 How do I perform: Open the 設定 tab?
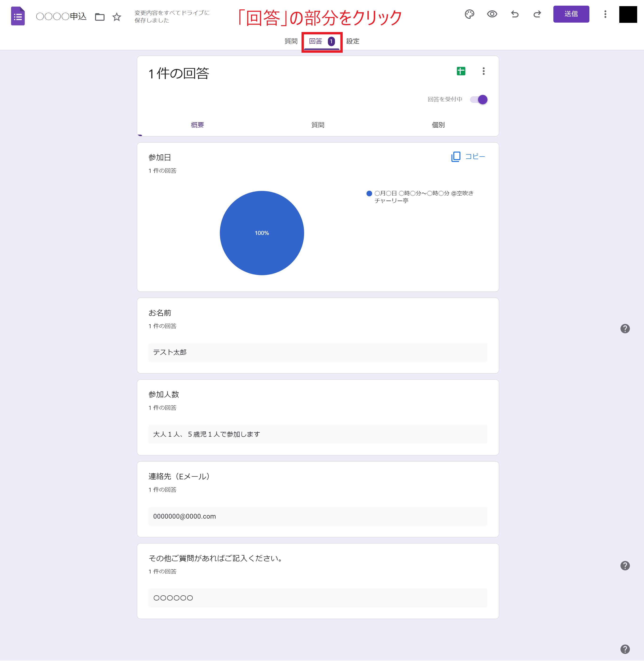coord(352,41)
